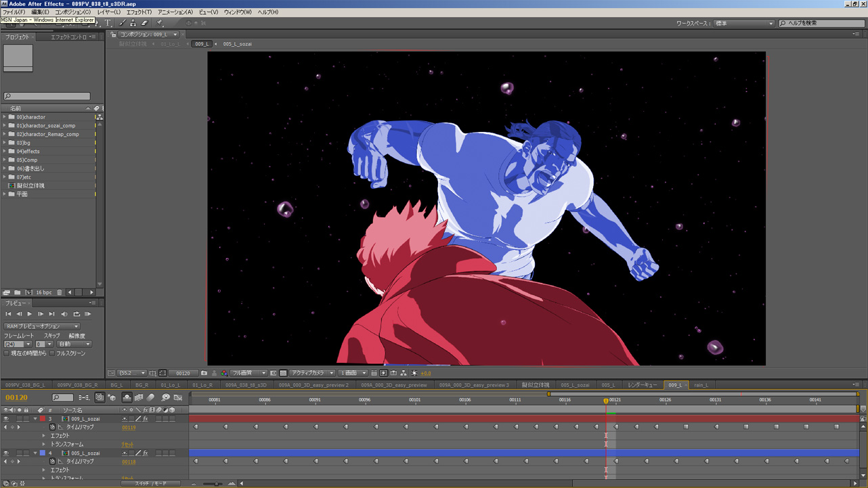Select the Puppet Pin tool

point(159,23)
